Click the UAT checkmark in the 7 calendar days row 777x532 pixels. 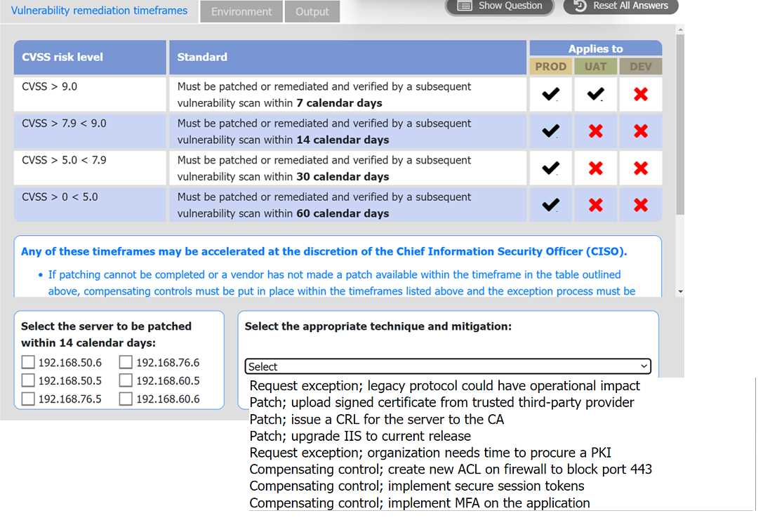tap(595, 93)
